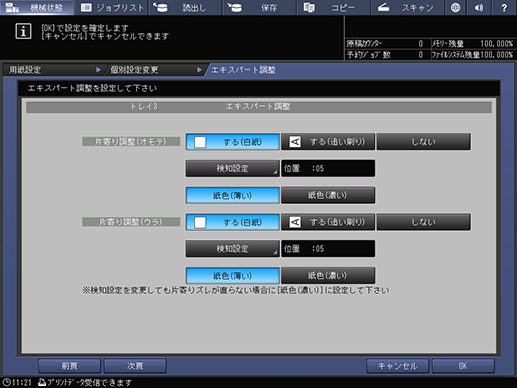Click the globe language icon
The image size is (517, 388).
pos(456,7)
